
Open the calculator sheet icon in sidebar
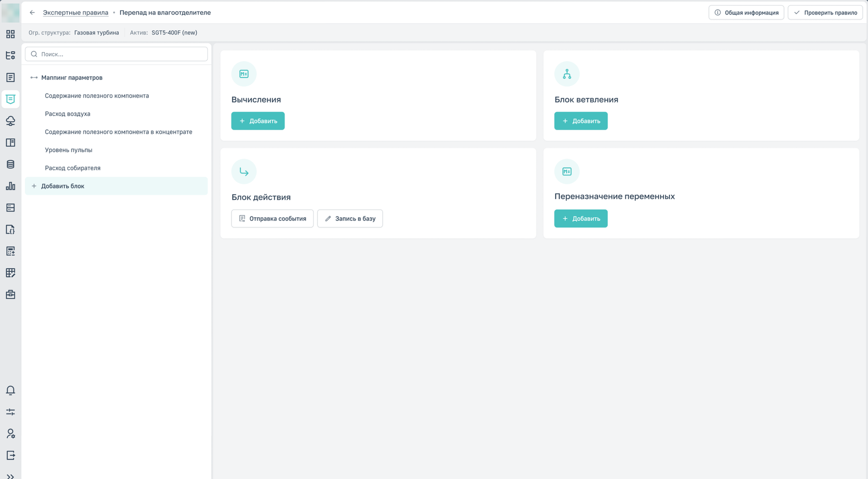coord(11,251)
